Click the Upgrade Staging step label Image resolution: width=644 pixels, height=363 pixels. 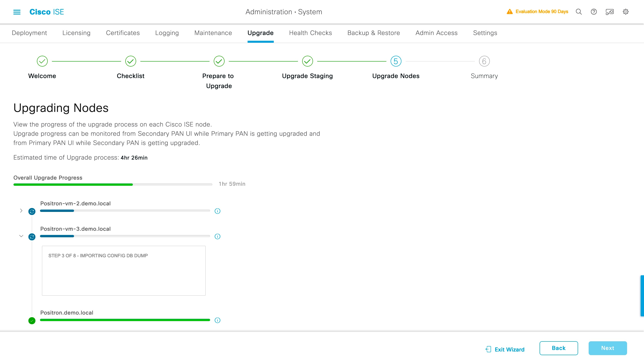307,76
